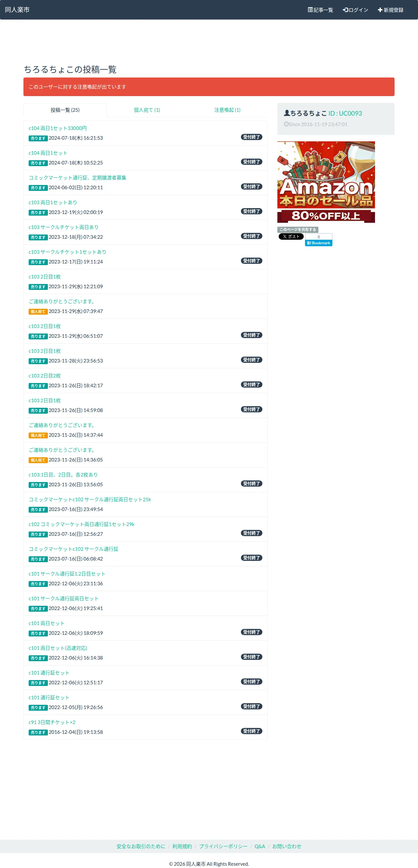418x868 pixels.
Task: Open the c102 コミックマーケット両日通行証1セット29k post
Action: [81, 524]
